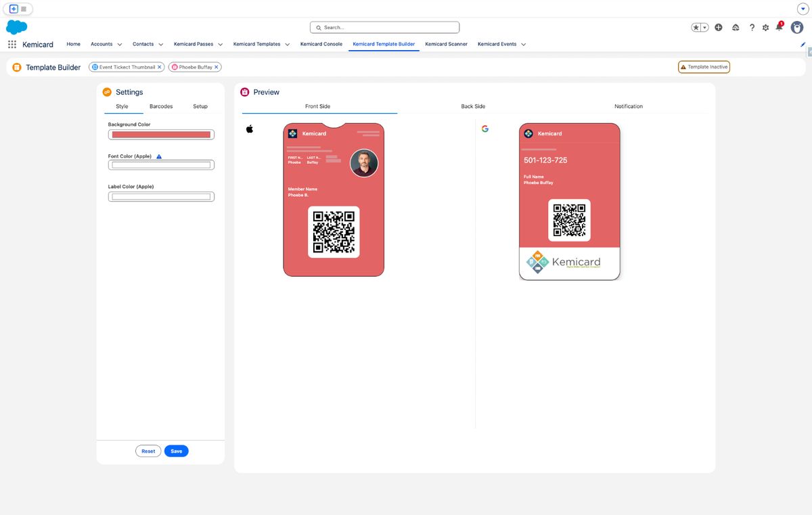This screenshot has height=515, width=812.
Task: Remove Event Tickect Thumbnail pill
Action: click(x=160, y=67)
